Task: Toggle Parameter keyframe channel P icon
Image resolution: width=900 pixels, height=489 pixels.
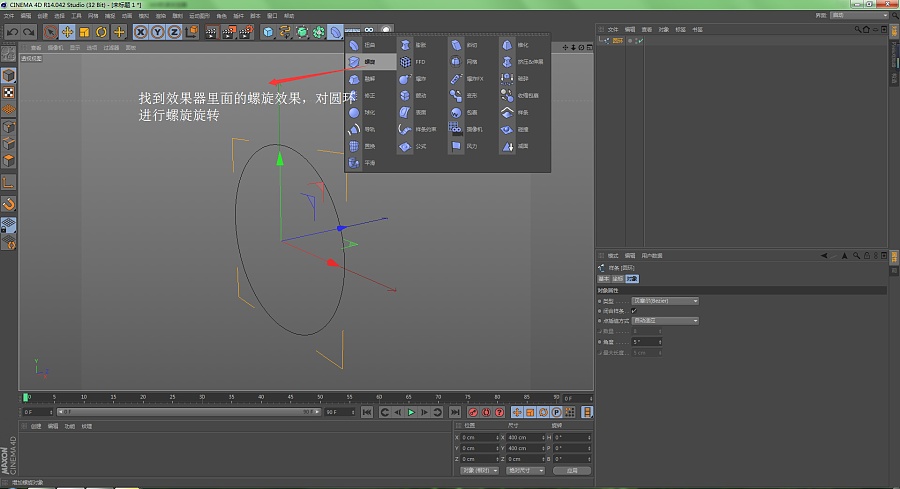Action: [x=556, y=413]
